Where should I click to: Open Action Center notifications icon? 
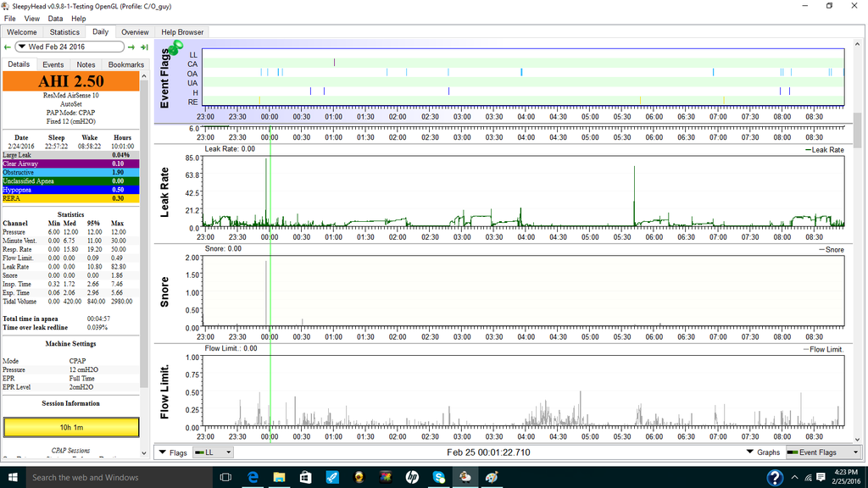(821, 477)
